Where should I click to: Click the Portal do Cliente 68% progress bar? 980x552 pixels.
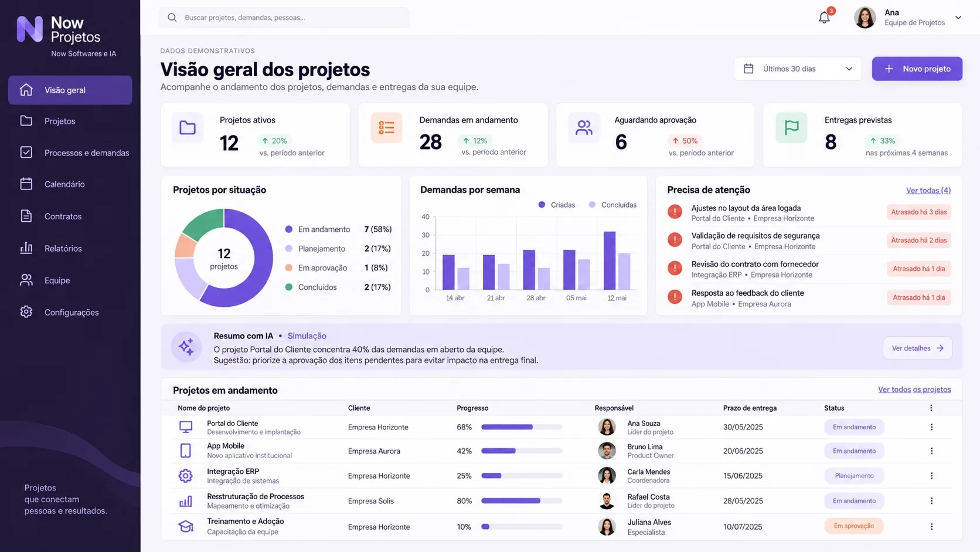[522, 427]
